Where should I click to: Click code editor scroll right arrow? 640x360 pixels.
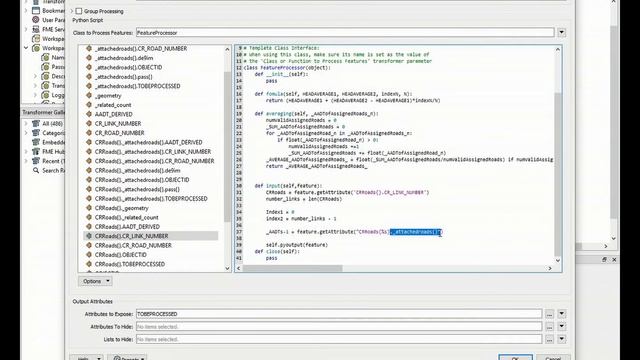(x=550, y=268)
